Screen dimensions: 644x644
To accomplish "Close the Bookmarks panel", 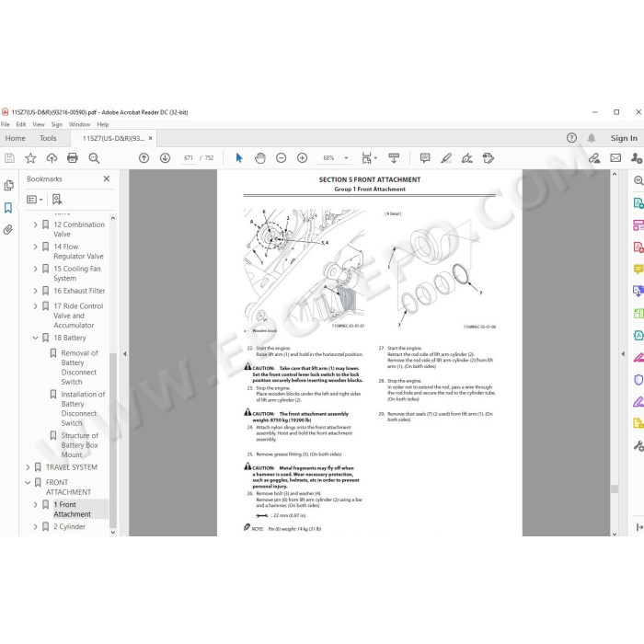I will [x=107, y=178].
